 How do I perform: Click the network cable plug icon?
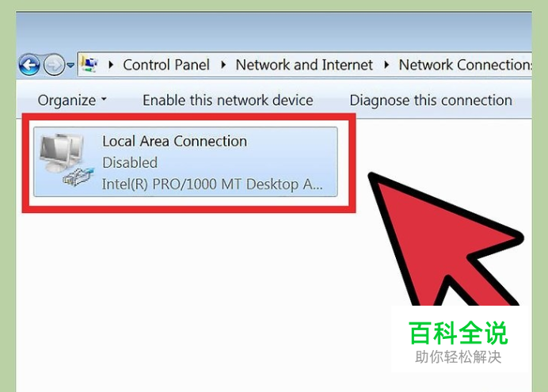pos(78,177)
